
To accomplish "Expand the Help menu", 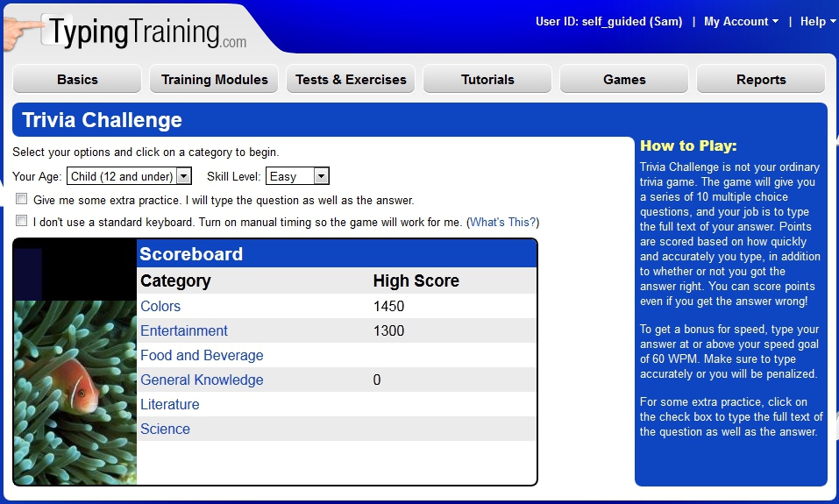I will [x=818, y=22].
